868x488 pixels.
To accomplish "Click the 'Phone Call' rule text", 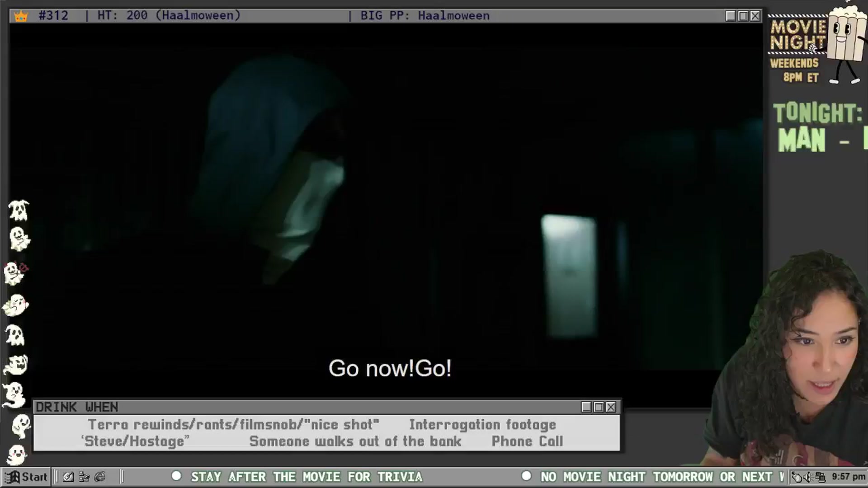I will (527, 441).
